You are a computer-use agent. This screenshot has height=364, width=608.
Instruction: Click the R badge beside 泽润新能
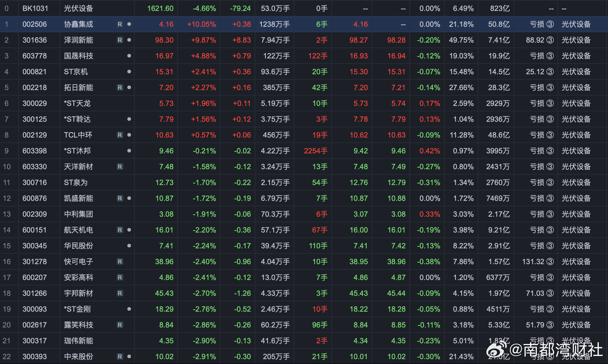(120, 40)
